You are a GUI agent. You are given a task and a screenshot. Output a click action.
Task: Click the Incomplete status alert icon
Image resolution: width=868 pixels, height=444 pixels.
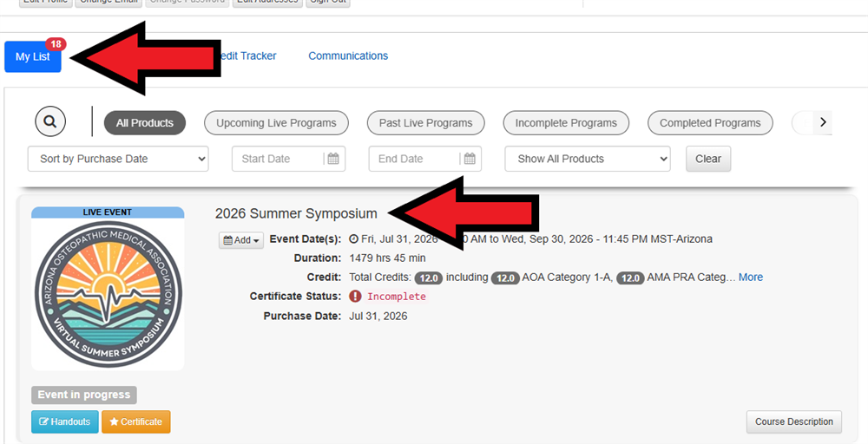tap(355, 297)
